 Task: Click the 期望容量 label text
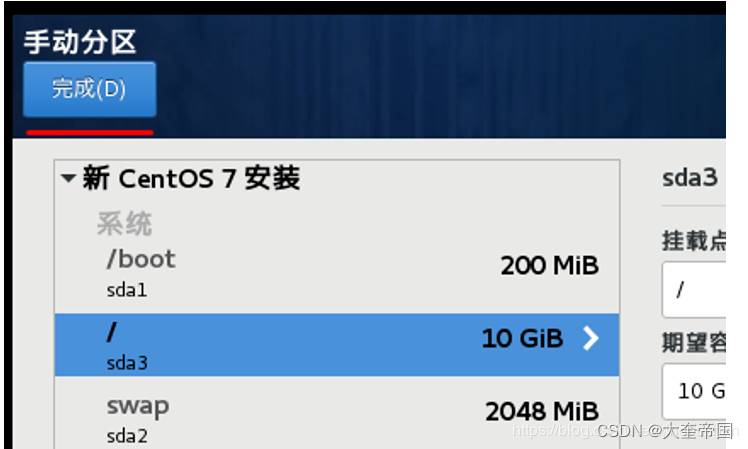tap(692, 342)
